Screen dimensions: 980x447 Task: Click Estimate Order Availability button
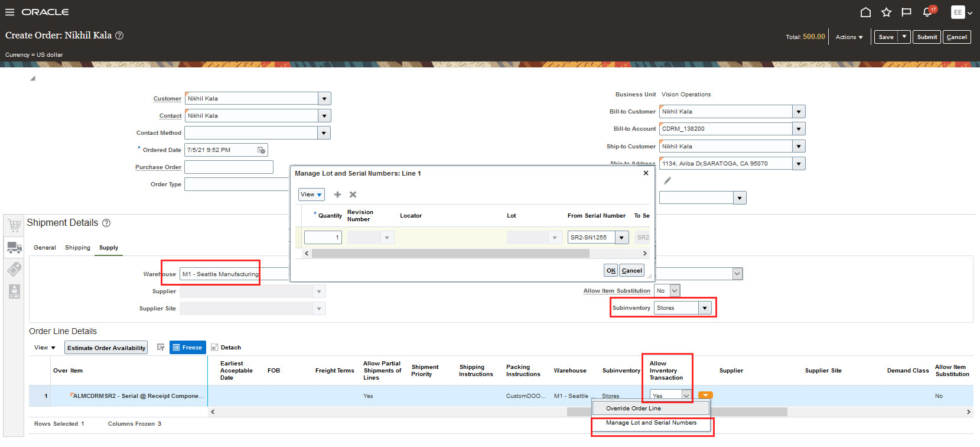[x=106, y=348]
